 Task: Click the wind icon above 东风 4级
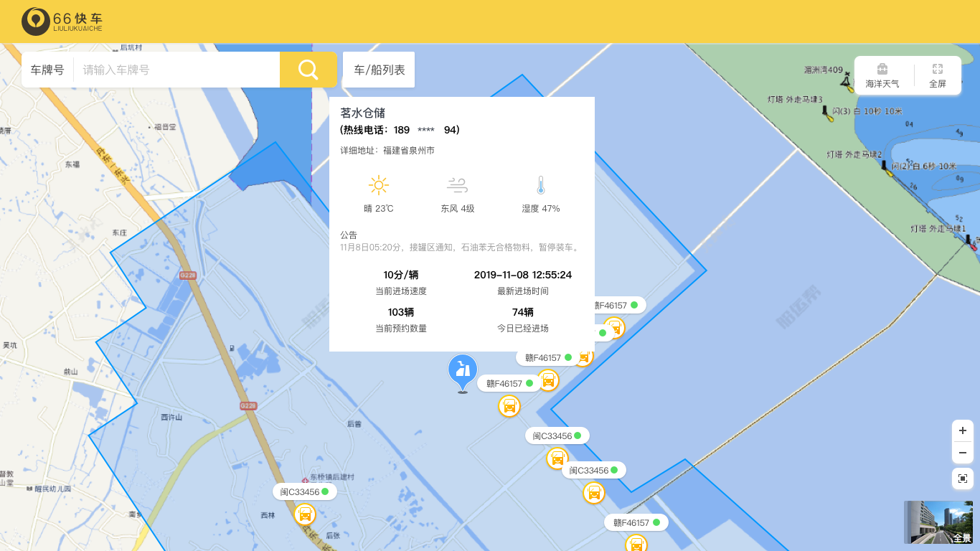[x=457, y=186]
